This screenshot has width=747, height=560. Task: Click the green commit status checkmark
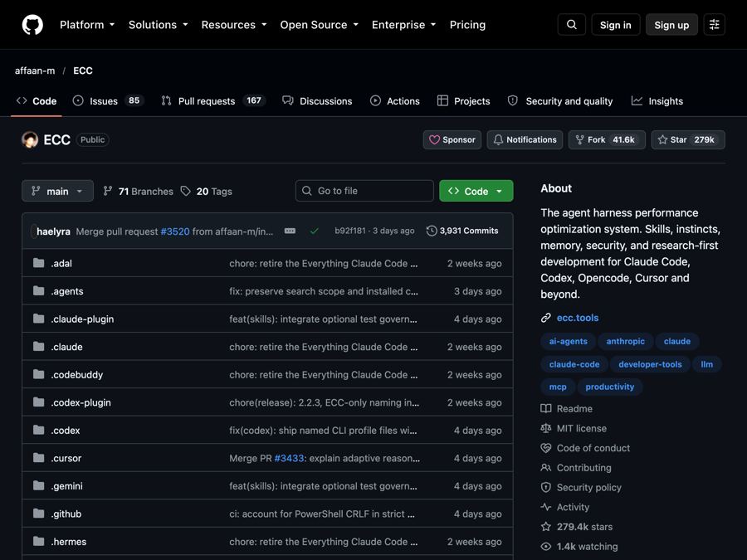pyautogui.click(x=314, y=231)
